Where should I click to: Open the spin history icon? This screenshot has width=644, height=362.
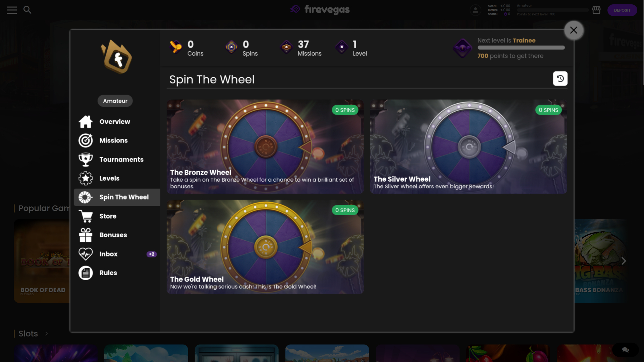coord(560,79)
